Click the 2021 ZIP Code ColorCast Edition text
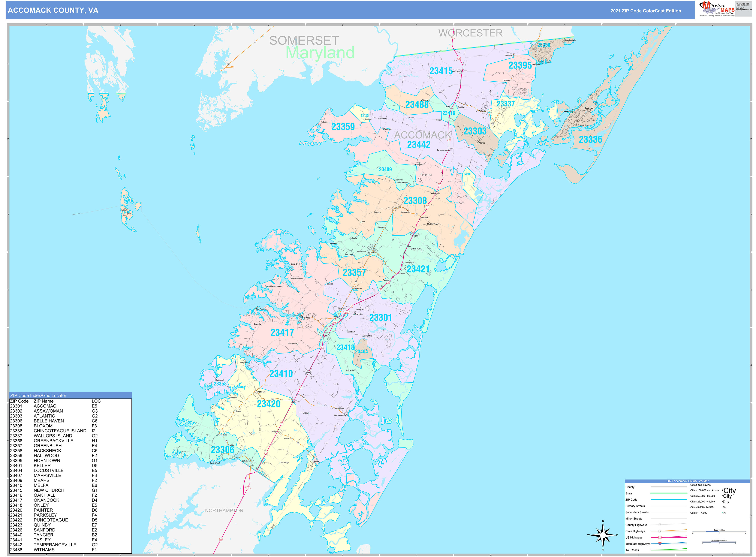 (x=646, y=11)
